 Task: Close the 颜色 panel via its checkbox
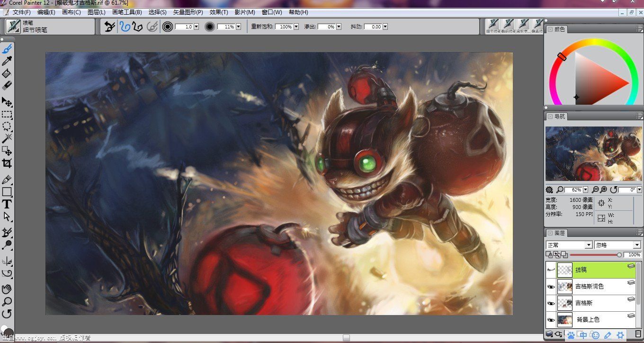[x=550, y=29]
